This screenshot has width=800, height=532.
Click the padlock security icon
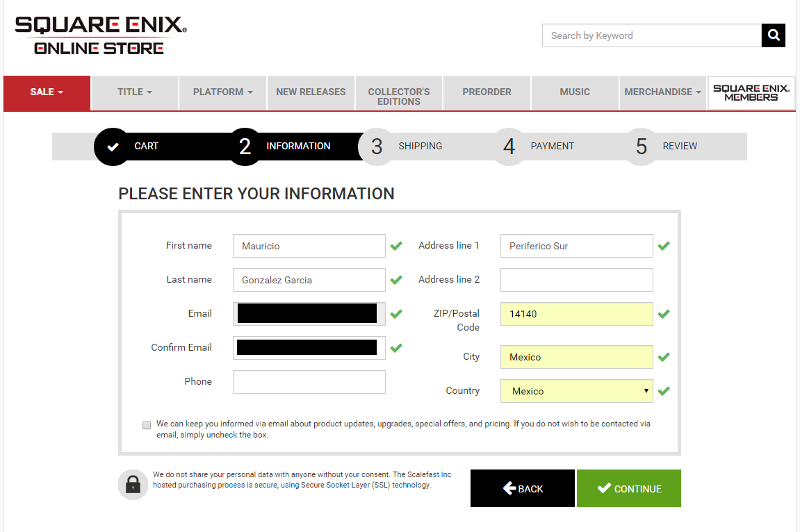pyautogui.click(x=133, y=485)
